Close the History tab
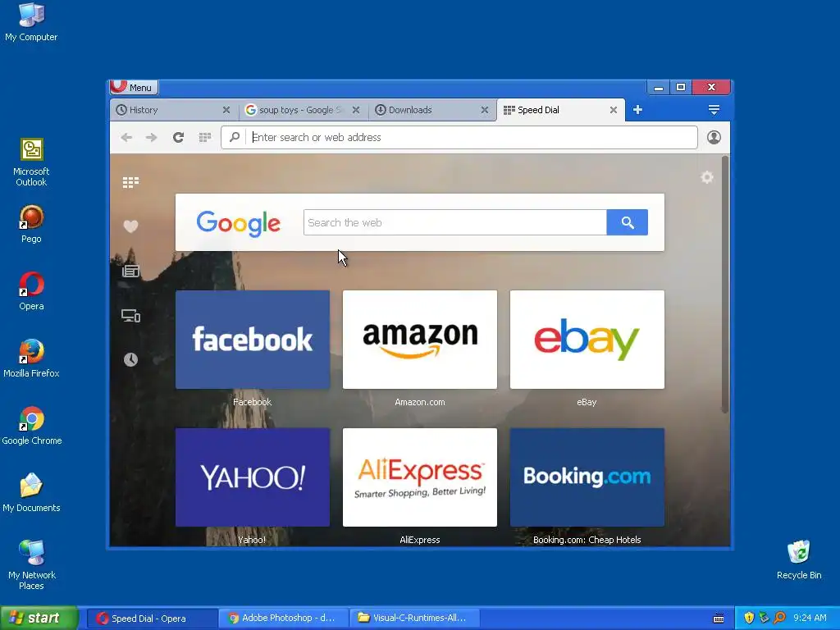 coord(226,110)
